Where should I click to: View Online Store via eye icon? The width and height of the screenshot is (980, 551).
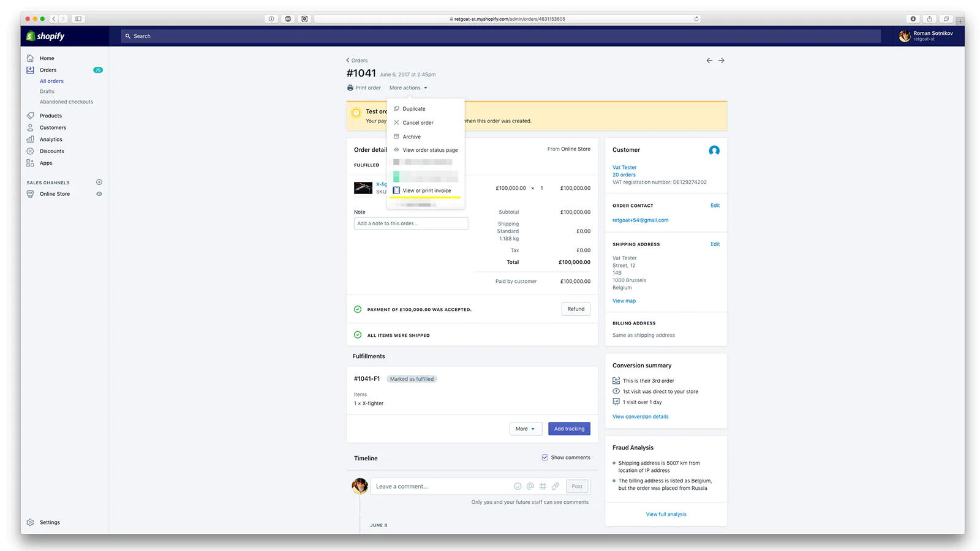[99, 194]
